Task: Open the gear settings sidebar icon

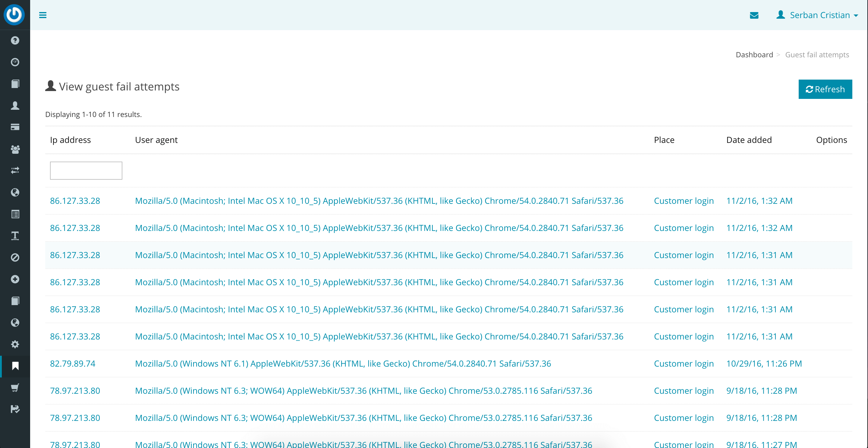Action: click(15, 344)
